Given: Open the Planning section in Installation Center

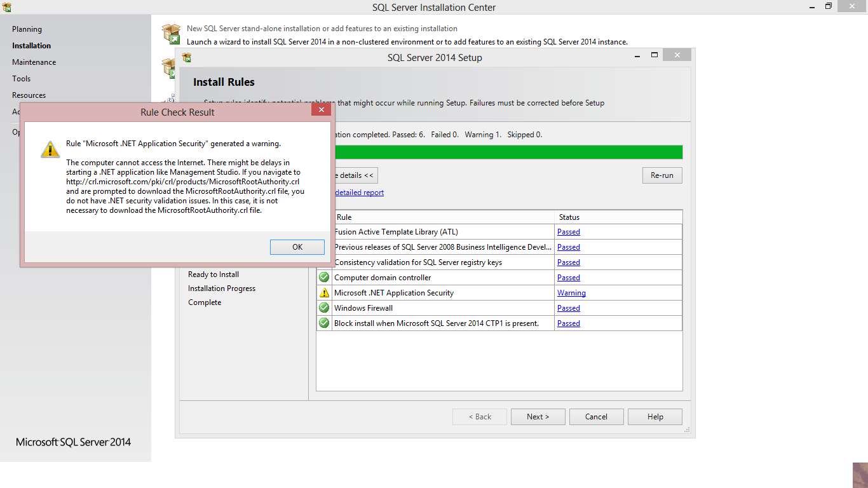Looking at the screenshot, I should [27, 29].
